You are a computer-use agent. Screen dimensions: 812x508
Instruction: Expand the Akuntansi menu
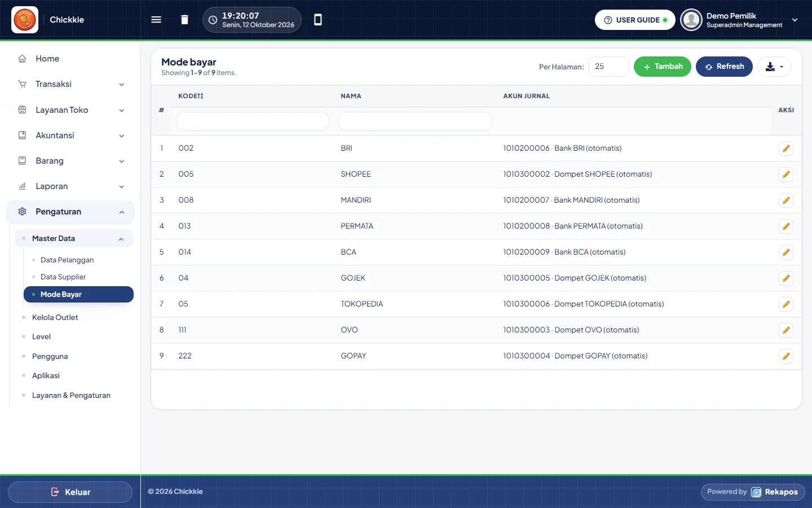coord(71,135)
